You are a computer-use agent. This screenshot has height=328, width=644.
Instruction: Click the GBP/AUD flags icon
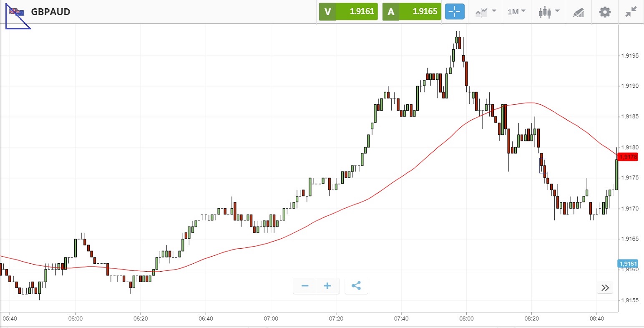[17, 12]
